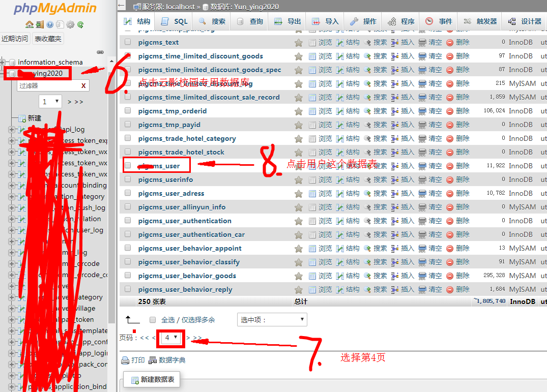Tick the checkbox for pigcms_tmp_payid
547x392 pixels.
point(128,124)
